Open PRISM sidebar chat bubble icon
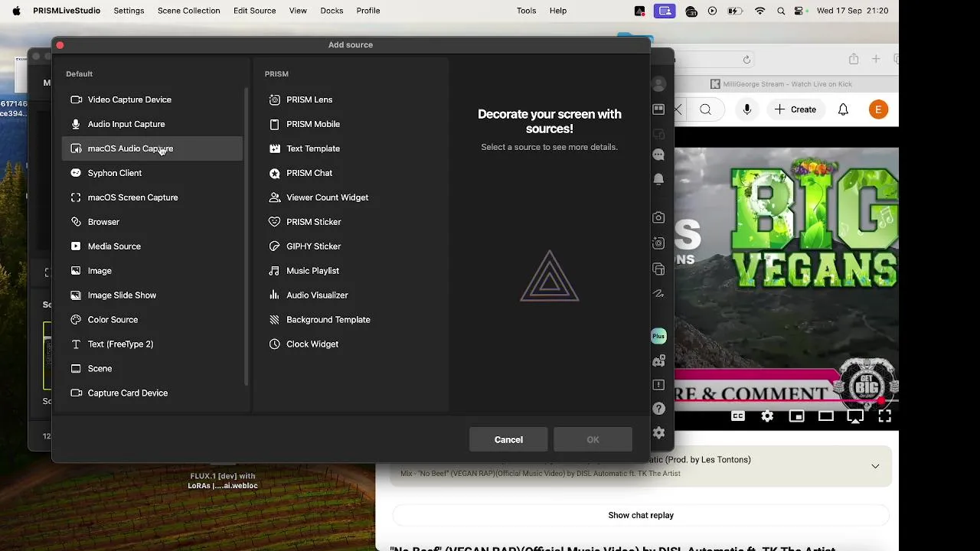 point(658,155)
